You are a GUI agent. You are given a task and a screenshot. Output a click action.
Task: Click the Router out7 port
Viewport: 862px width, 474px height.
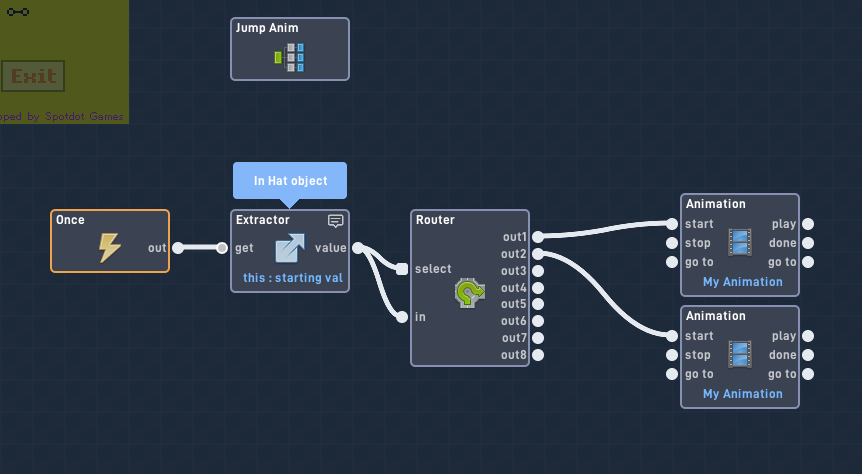(538, 338)
